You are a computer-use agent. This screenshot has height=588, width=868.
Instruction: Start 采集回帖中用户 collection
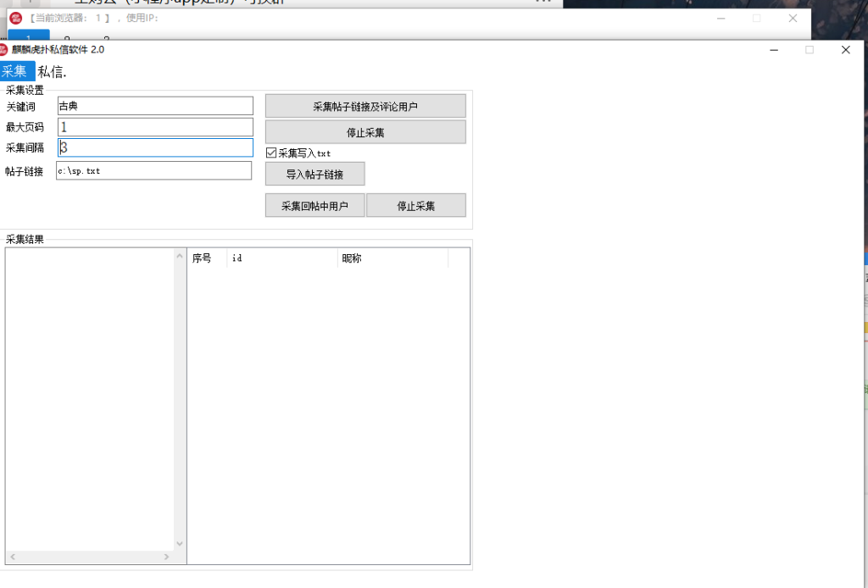(314, 206)
